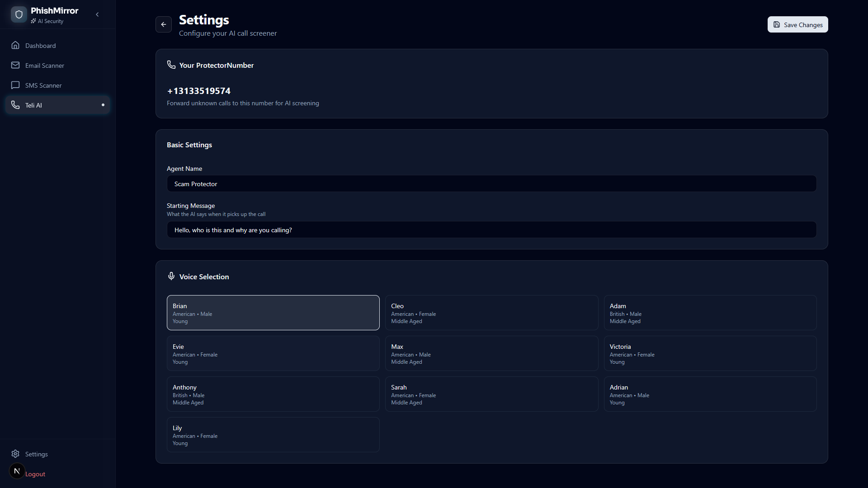Click Save Changes button

click(797, 24)
